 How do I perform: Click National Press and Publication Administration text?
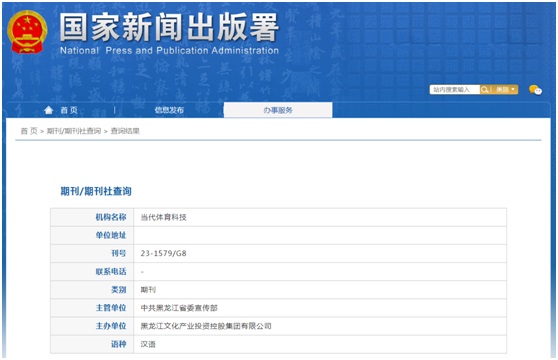point(169,51)
